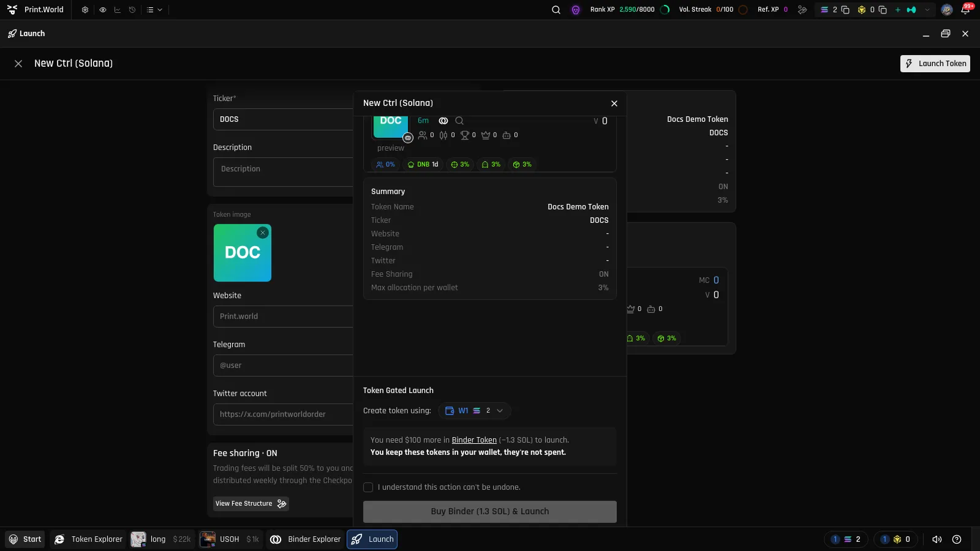The height and width of the screenshot is (551, 980).
Task: Close the New Ctrl (Solana) page with X
Action: point(18,64)
